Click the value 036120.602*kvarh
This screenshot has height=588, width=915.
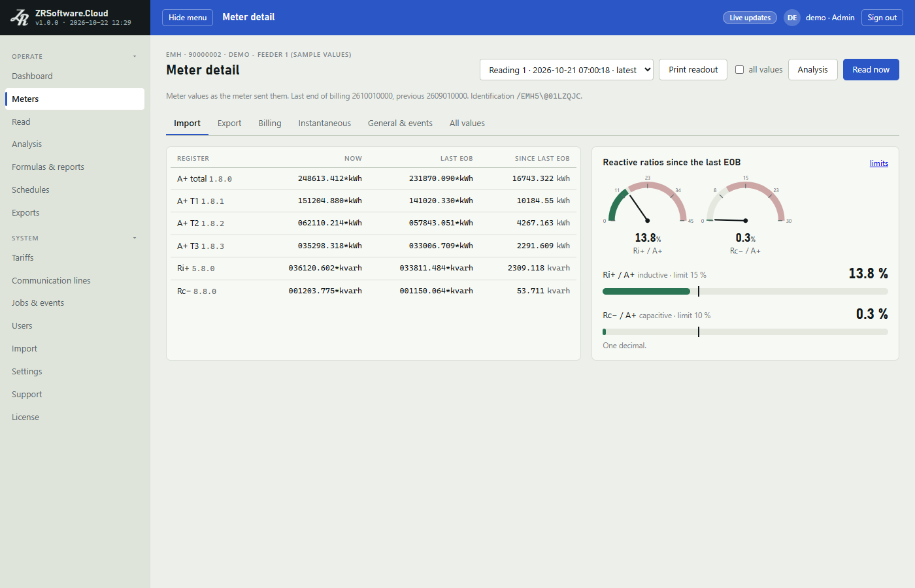[325, 269]
